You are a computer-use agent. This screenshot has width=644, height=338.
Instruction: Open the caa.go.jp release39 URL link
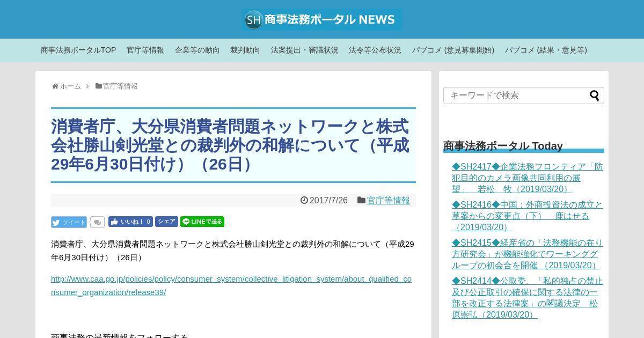click(231, 285)
